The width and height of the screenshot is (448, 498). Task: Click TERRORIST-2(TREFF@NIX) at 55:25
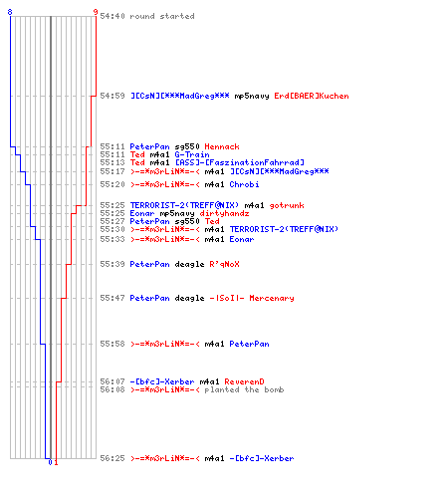click(184, 205)
